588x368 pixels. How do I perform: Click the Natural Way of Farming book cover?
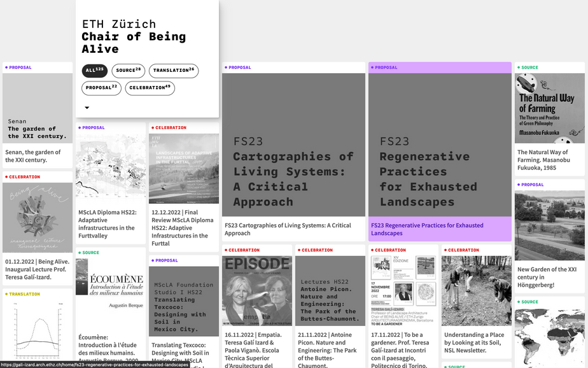pos(549,108)
